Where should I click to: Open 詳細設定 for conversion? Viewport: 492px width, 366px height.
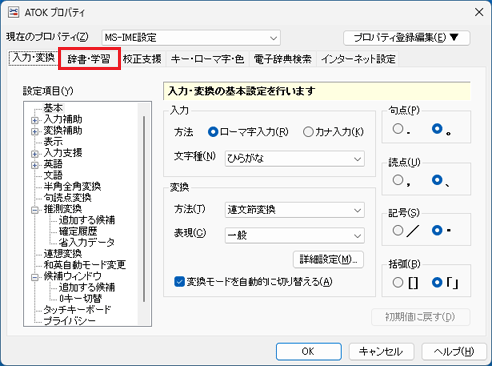[x=328, y=259]
